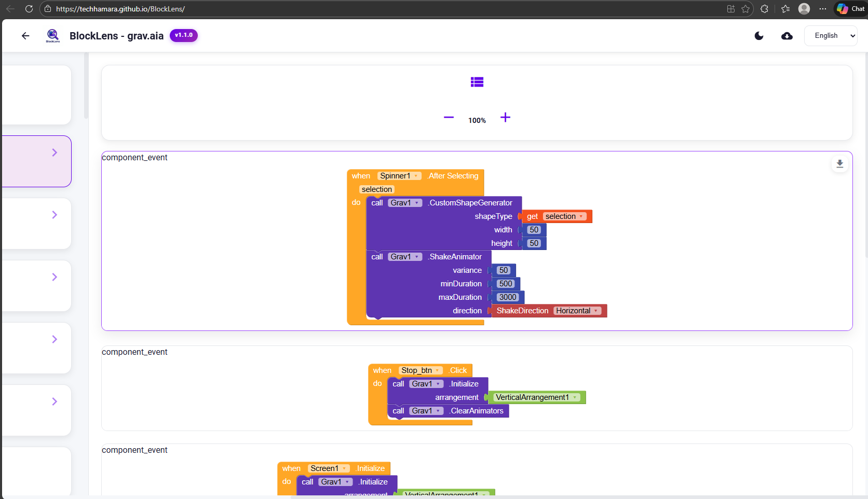Open the English language dropdown
The width and height of the screenshot is (868, 499).
click(830, 36)
